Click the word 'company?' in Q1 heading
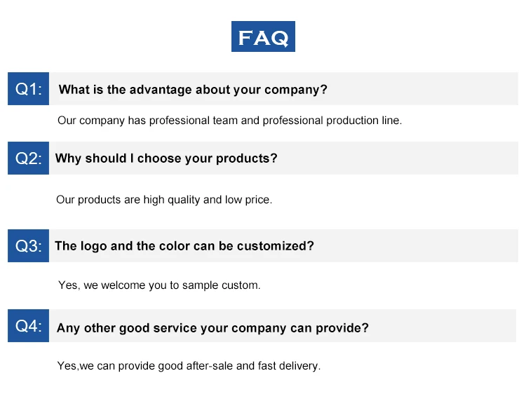 (296, 90)
